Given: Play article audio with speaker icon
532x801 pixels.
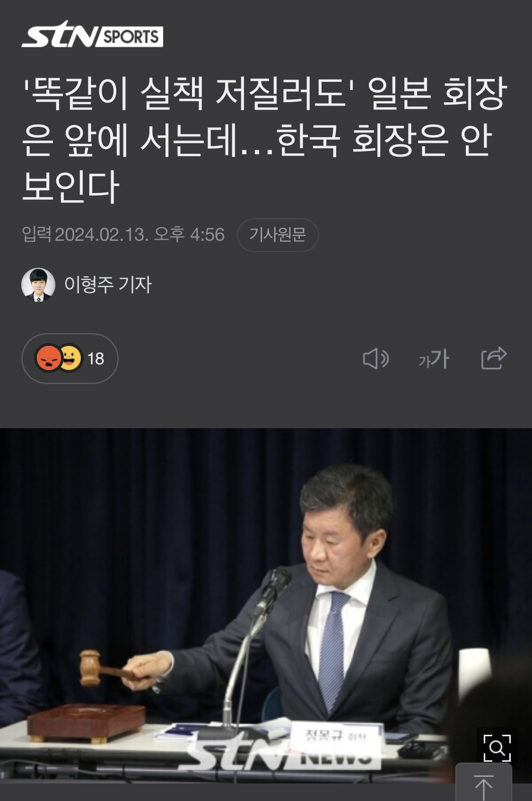Looking at the screenshot, I should coord(375,359).
